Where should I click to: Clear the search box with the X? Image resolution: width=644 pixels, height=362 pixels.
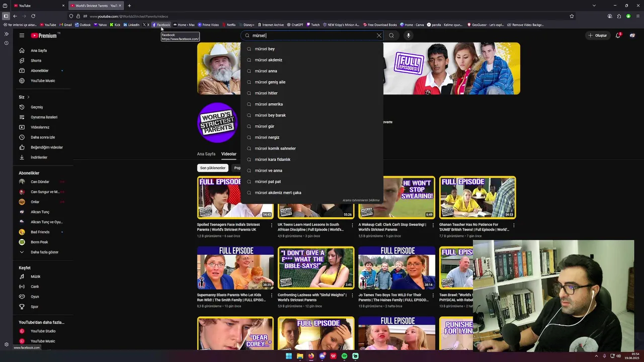pyautogui.click(x=379, y=35)
